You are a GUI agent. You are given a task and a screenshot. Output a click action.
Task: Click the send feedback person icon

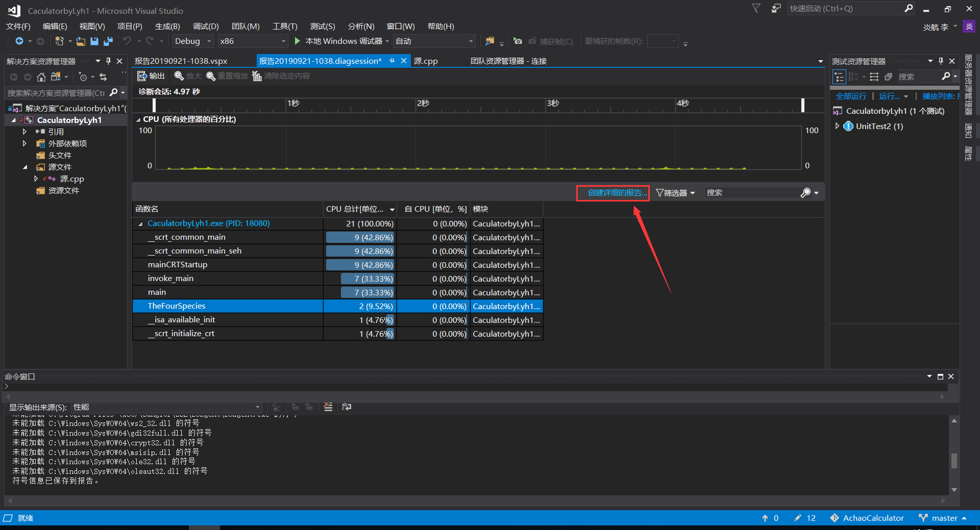tap(776, 8)
